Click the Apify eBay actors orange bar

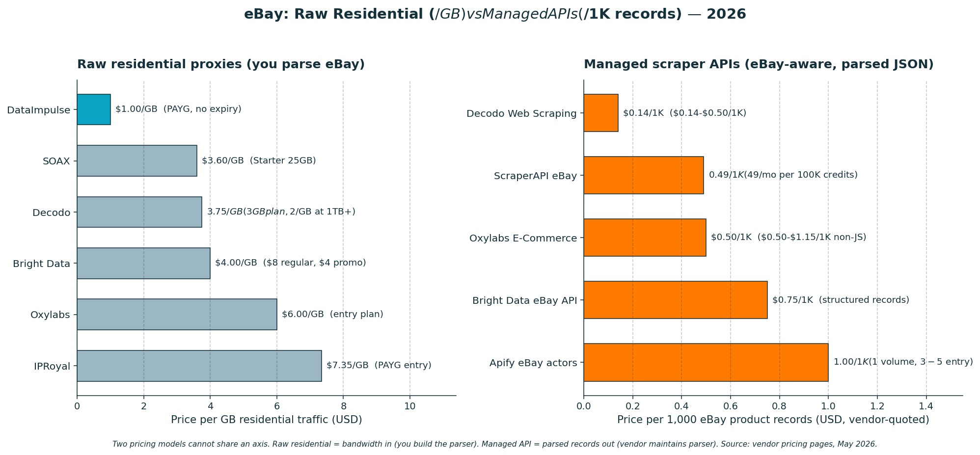tap(706, 362)
